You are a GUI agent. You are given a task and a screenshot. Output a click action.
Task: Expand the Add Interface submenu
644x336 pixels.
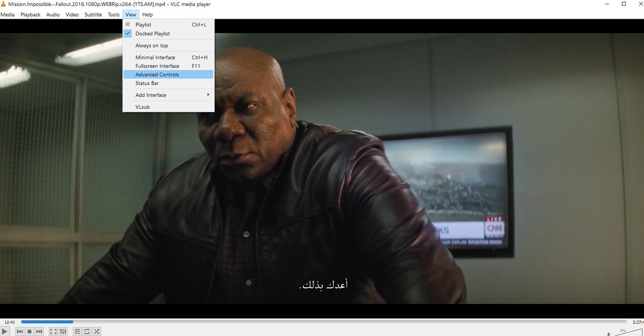click(168, 95)
